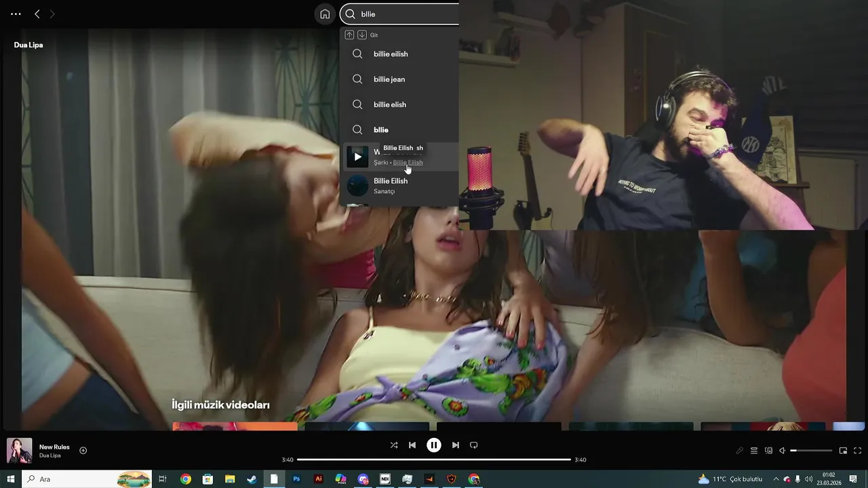Open the Dua Lipa link in player bar
The image size is (868, 488).
(x=50, y=455)
